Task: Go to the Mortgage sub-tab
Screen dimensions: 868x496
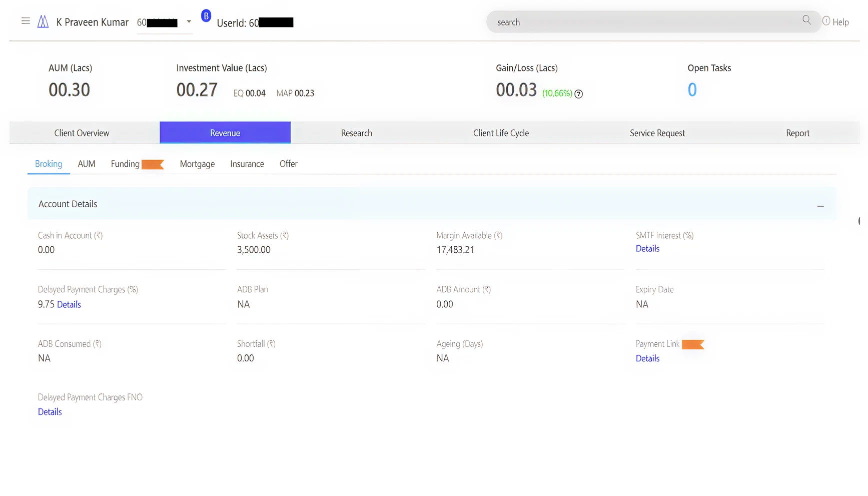Action: (x=197, y=164)
